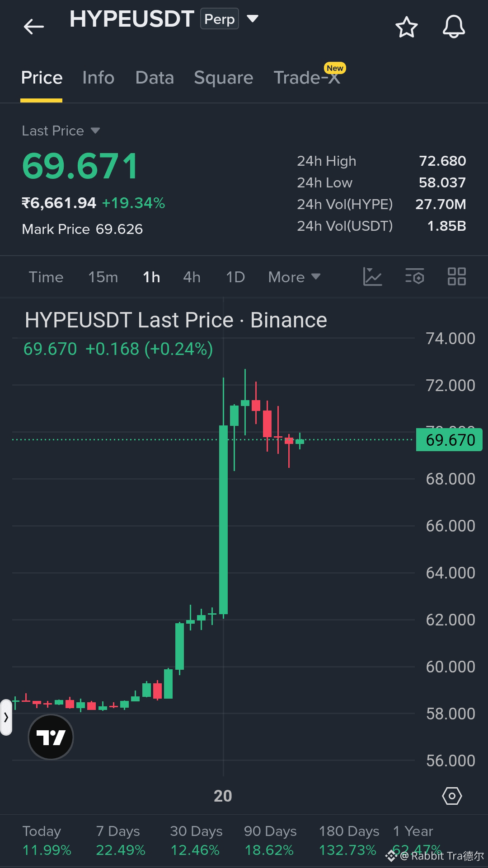Switch to the Data tab
Image resolution: width=488 pixels, height=868 pixels.
tap(155, 78)
